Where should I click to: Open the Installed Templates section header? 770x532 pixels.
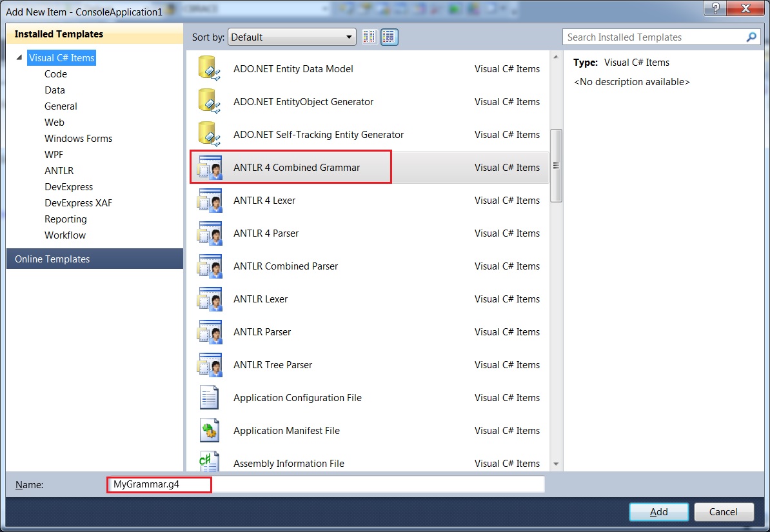[x=95, y=34]
